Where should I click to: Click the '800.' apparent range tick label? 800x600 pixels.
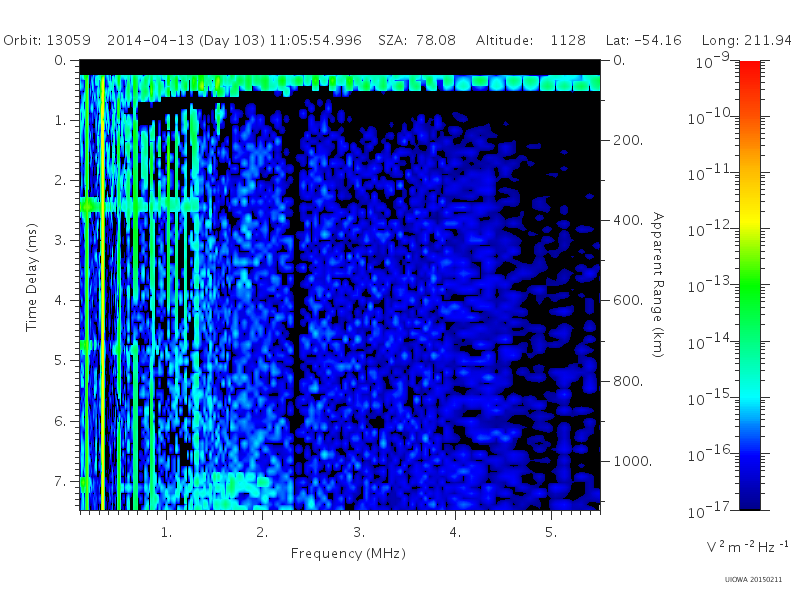click(628, 381)
